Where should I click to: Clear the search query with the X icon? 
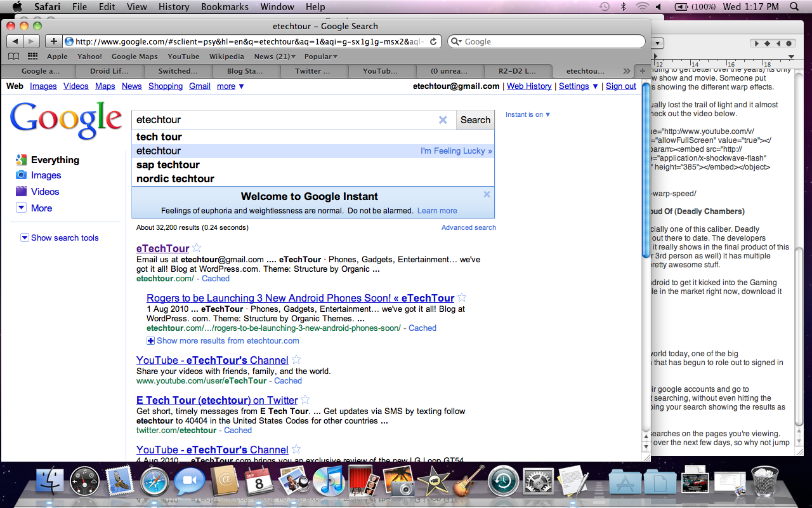tap(443, 119)
